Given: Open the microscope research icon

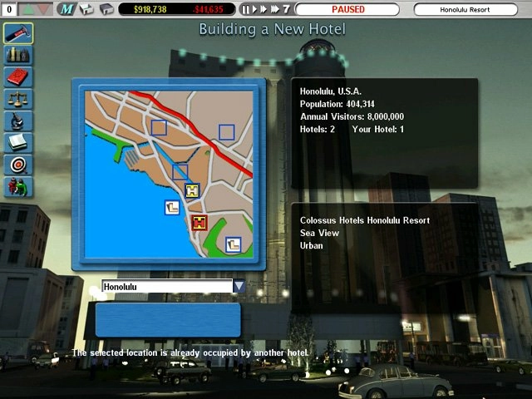Looking at the screenshot, I should [17, 121].
